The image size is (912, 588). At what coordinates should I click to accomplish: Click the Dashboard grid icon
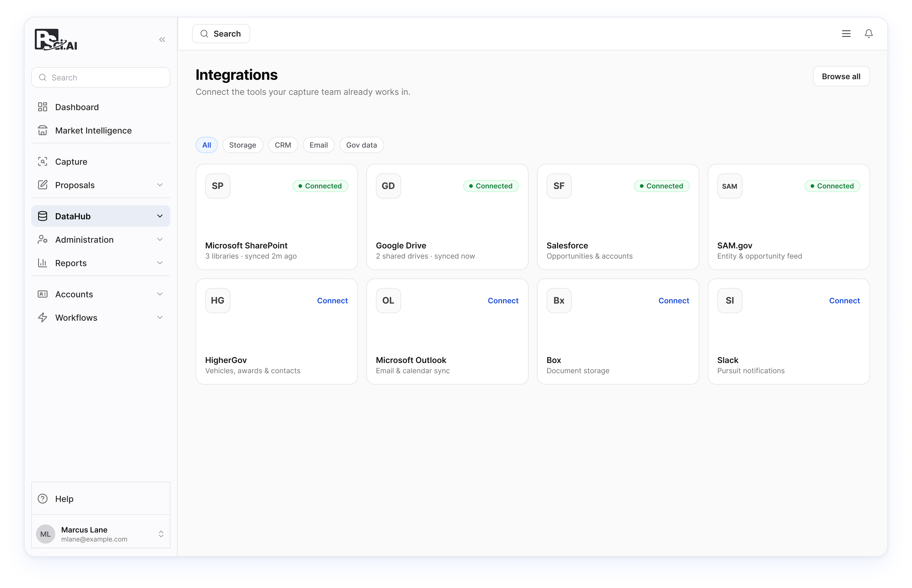click(x=42, y=107)
